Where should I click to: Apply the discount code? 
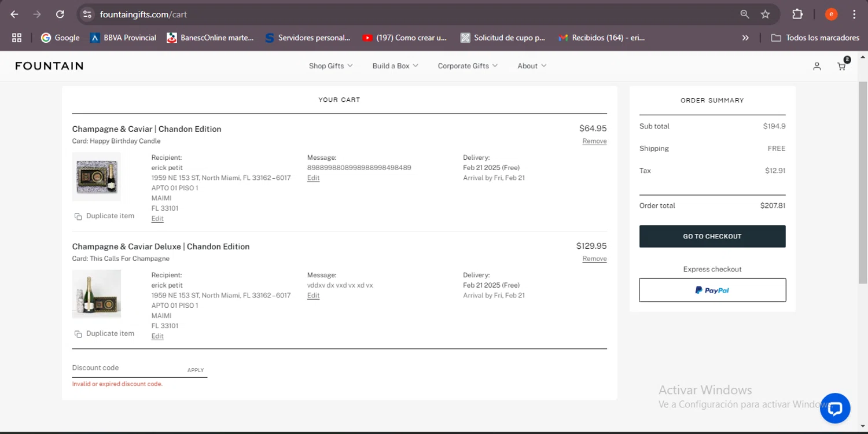[196, 370]
